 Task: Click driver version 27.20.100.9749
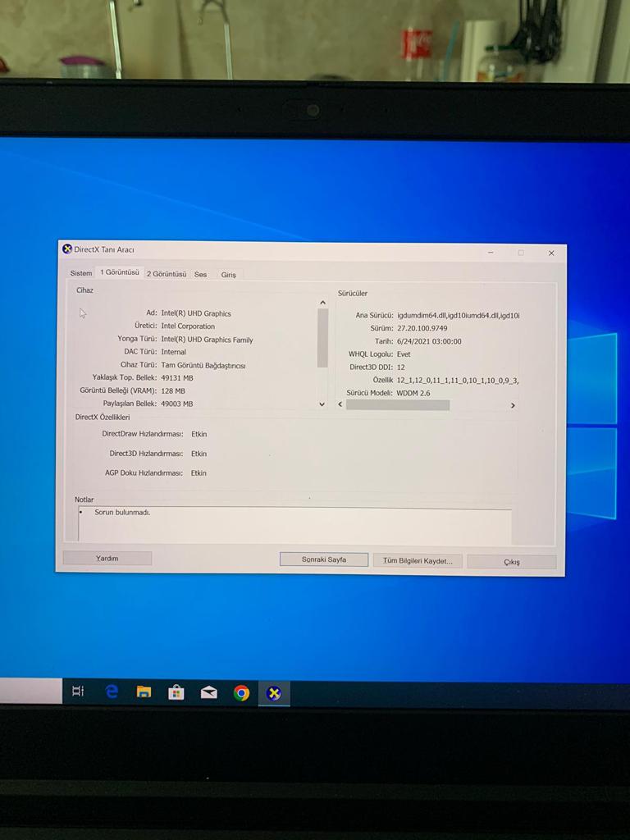coord(422,328)
